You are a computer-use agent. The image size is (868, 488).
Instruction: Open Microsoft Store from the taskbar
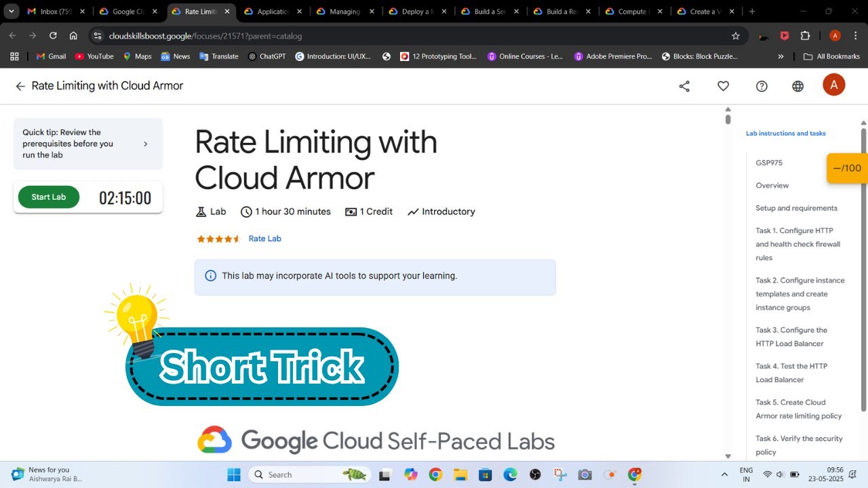pos(485,474)
